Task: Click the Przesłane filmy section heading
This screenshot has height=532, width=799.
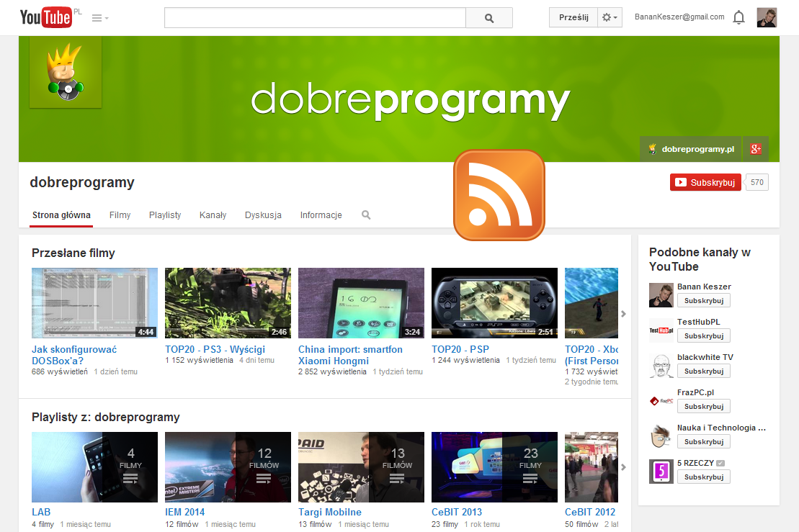Action: point(73,253)
